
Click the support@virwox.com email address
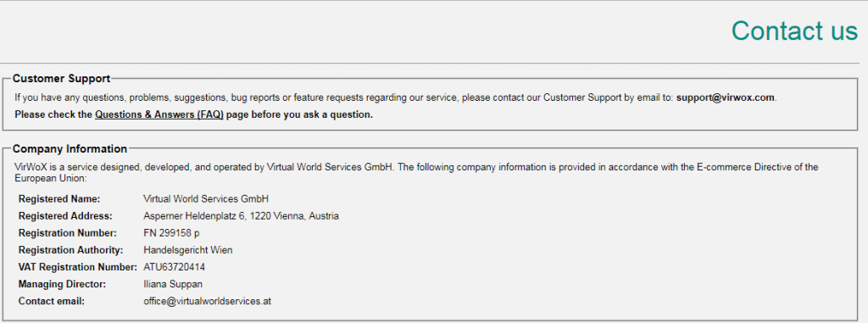point(726,97)
